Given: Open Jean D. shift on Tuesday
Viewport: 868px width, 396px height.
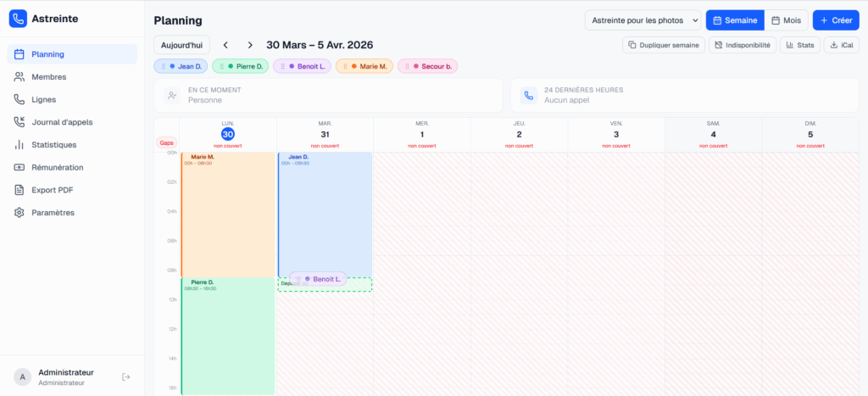Looking at the screenshot, I should pos(325,215).
